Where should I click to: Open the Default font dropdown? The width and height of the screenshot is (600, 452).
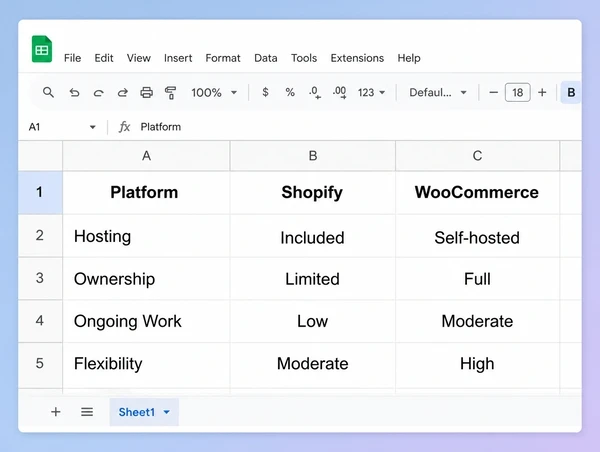pos(438,93)
